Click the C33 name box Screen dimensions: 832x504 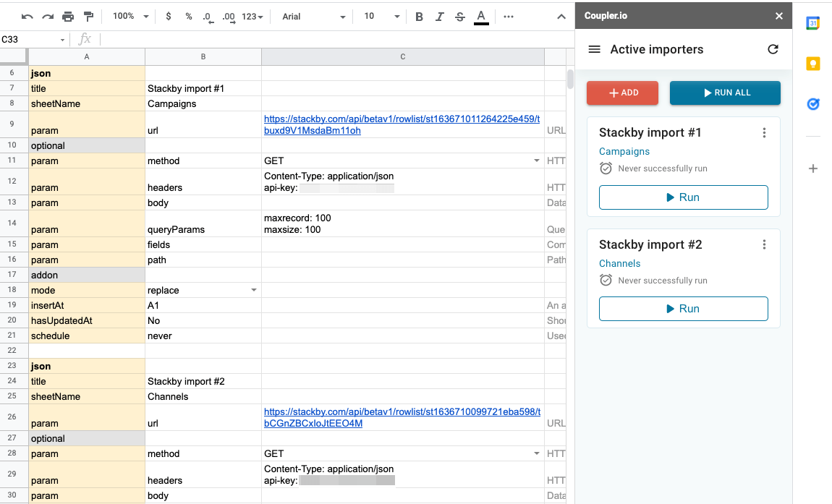[x=29, y=40]
